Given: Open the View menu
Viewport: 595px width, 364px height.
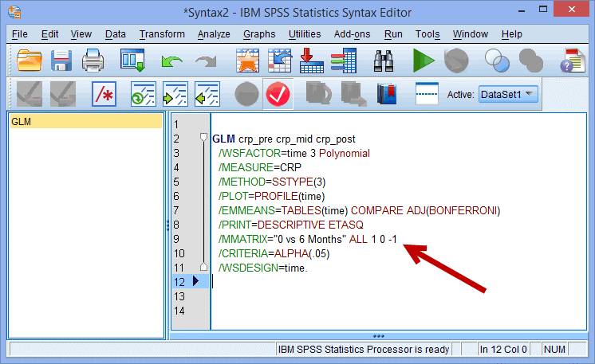Looking at the screenshot, I should click(x=81, y=34).
